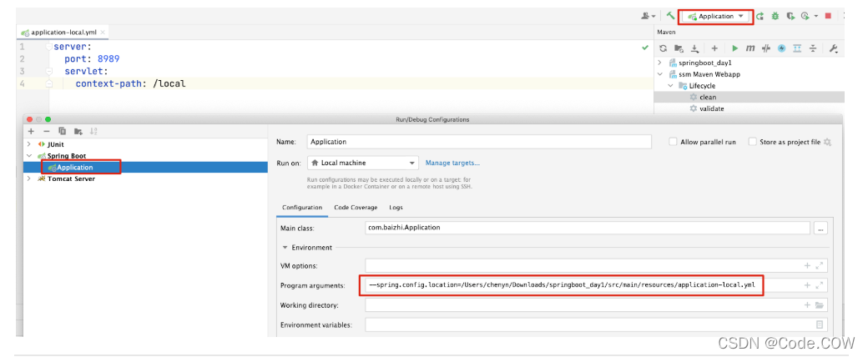
Task: Click Show Dependencies icon in Maven toolbar
Action: pyautogui.click(x=797, y=48)
